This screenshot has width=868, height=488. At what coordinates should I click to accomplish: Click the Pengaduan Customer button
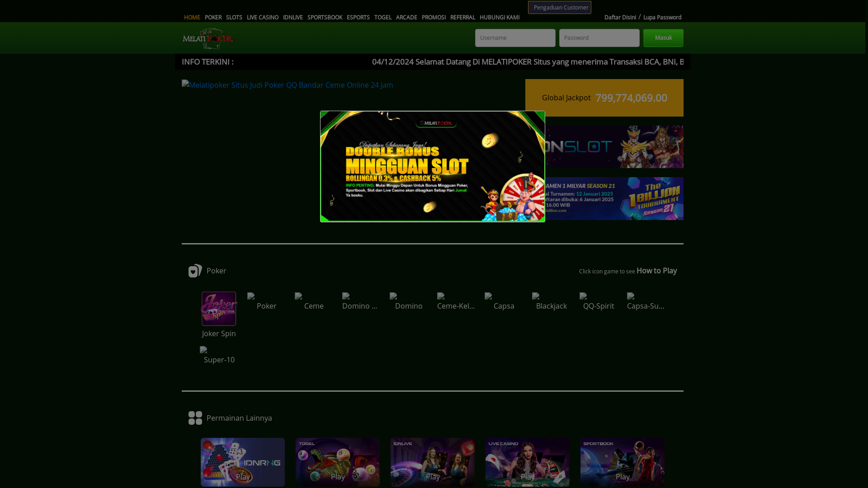pyautogui.click(x=559, y=7)
